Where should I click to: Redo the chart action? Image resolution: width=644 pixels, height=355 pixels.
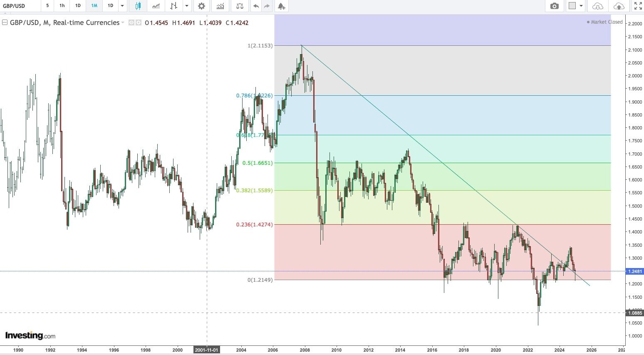pyautogui.click(x=267, y=6)
